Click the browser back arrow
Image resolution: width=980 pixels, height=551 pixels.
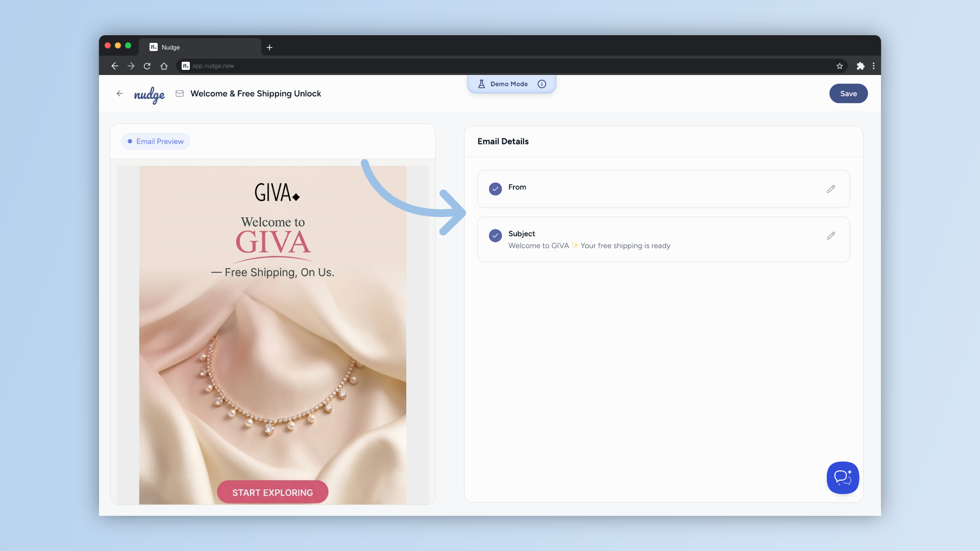[115, 66]
